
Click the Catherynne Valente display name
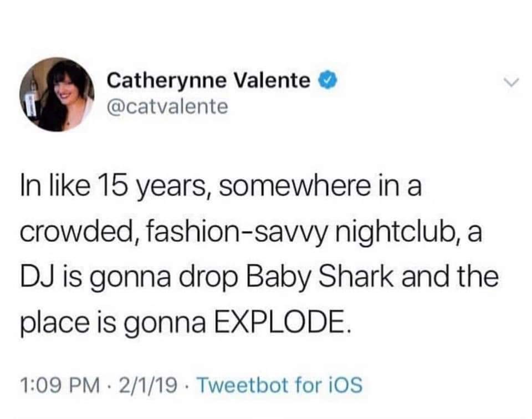pos(208,81)
